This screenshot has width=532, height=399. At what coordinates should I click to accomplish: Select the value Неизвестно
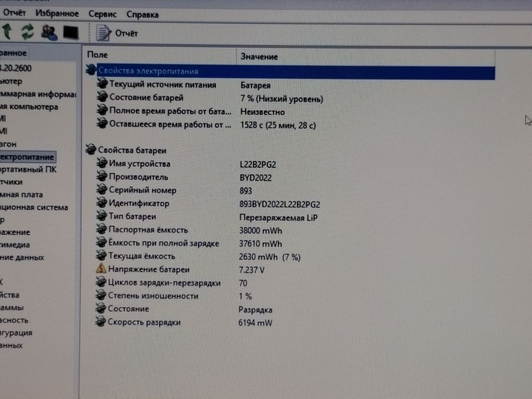(x=262, y=112)
